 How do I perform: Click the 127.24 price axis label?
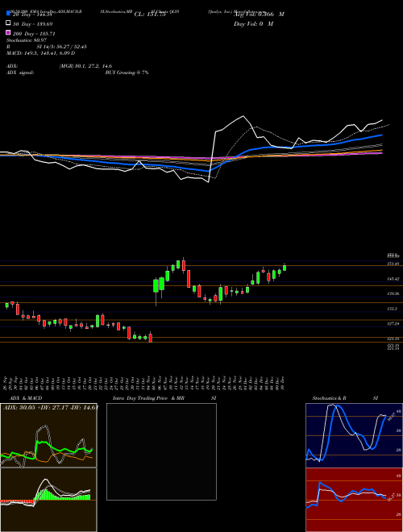394,324
